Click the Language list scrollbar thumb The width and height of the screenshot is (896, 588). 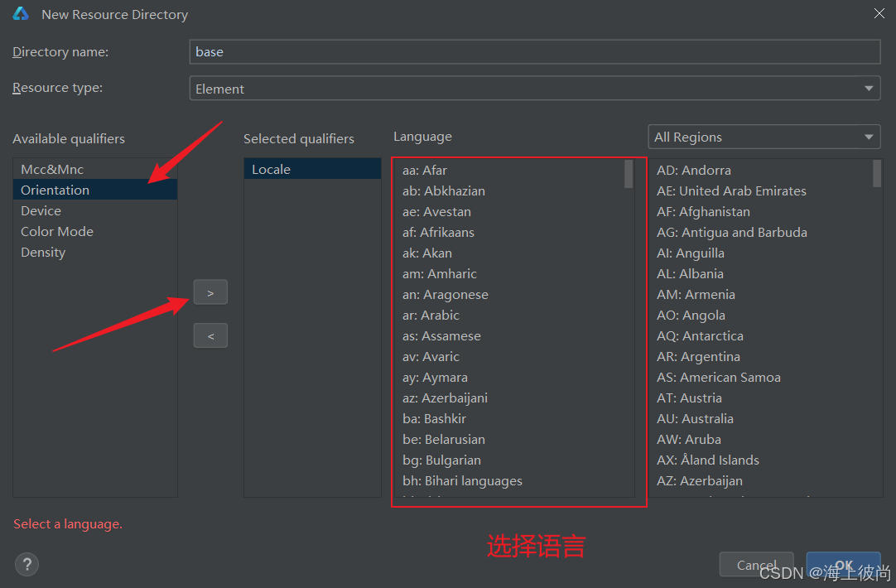629,174
